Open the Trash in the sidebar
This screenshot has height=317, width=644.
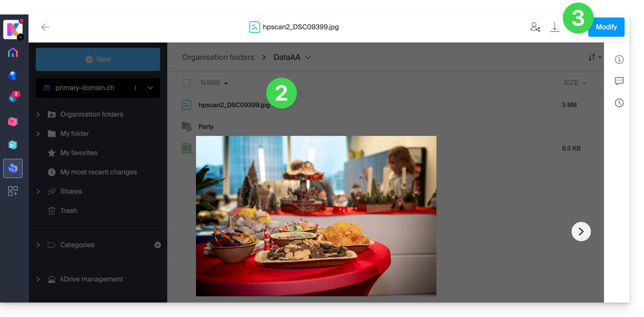click(x=68, y=211)
